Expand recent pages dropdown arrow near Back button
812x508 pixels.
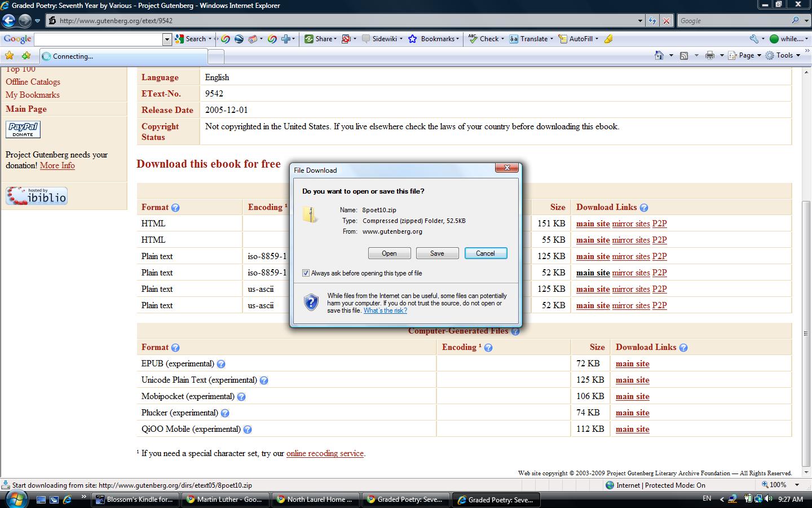click(x=37, y=21)
